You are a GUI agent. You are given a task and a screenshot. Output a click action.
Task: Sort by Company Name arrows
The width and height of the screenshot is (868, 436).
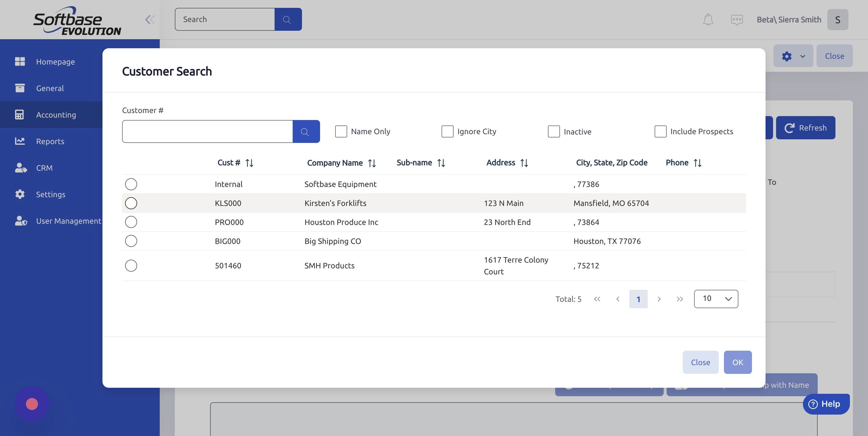click(x=372, y=163)
